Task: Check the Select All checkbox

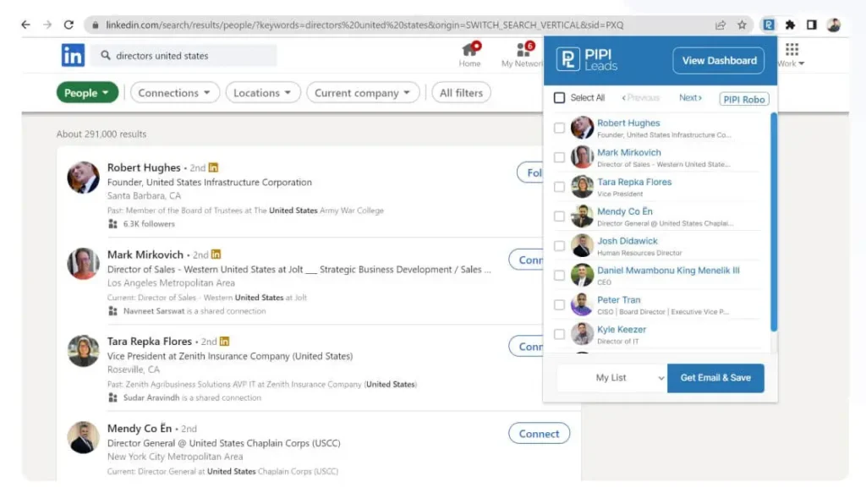Action: point(560,98)
